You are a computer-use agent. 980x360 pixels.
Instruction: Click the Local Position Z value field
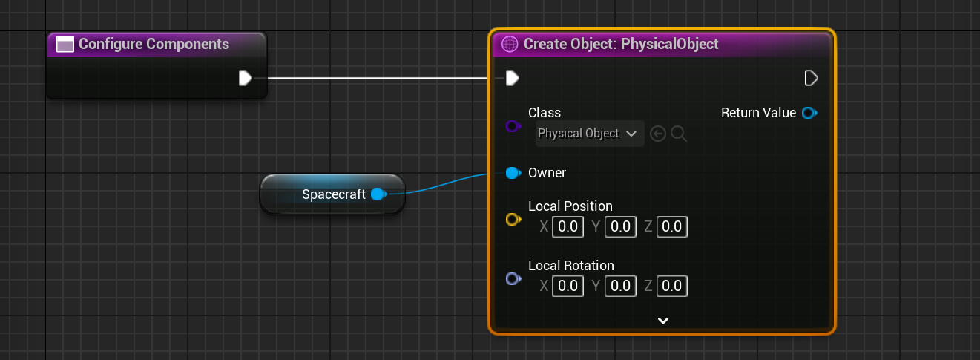[672, 226]
